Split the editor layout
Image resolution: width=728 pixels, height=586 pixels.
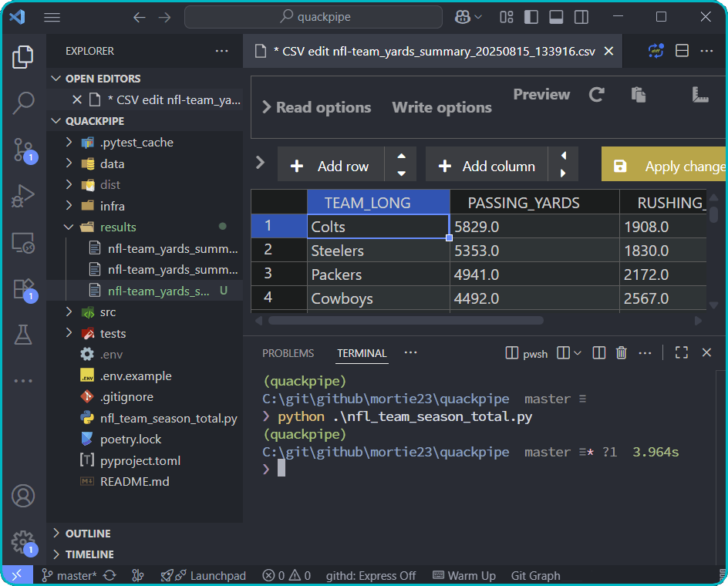682,51
